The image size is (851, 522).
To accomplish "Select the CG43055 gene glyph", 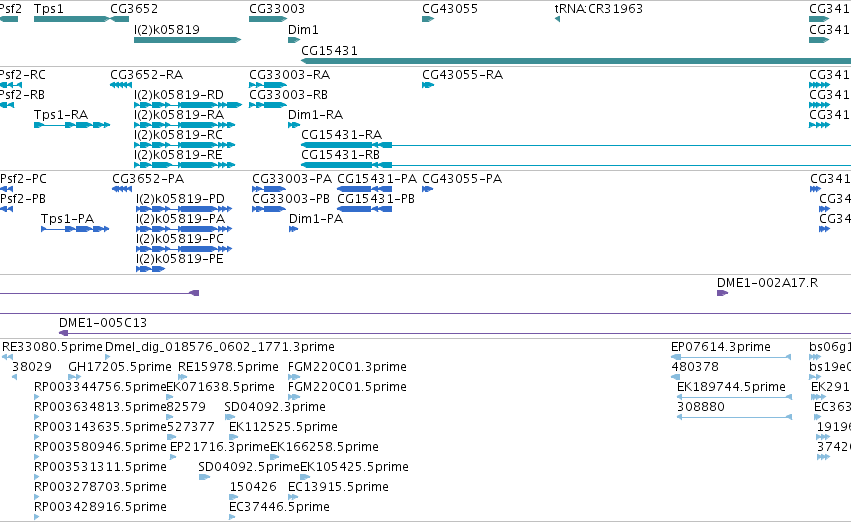I will pos(428,19).
